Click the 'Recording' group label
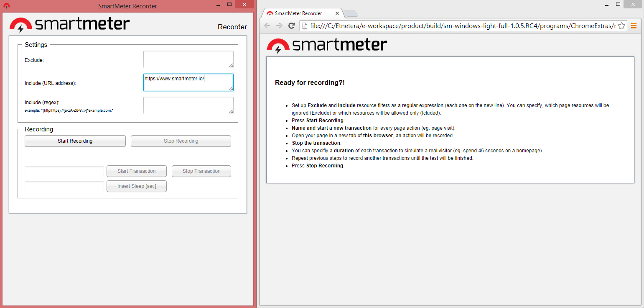This screenshot has height=308, width=644. click(39, 129)
